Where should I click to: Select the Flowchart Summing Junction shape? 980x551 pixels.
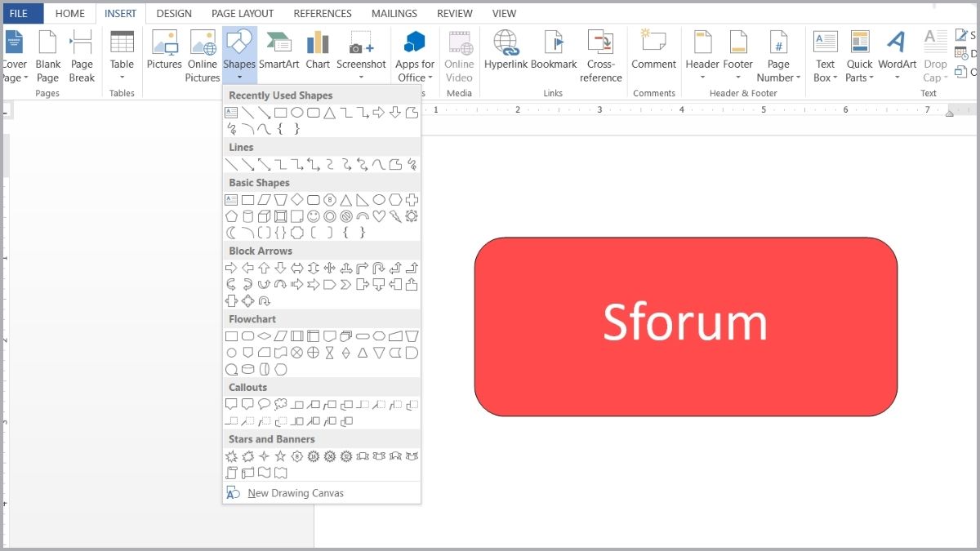297,353
